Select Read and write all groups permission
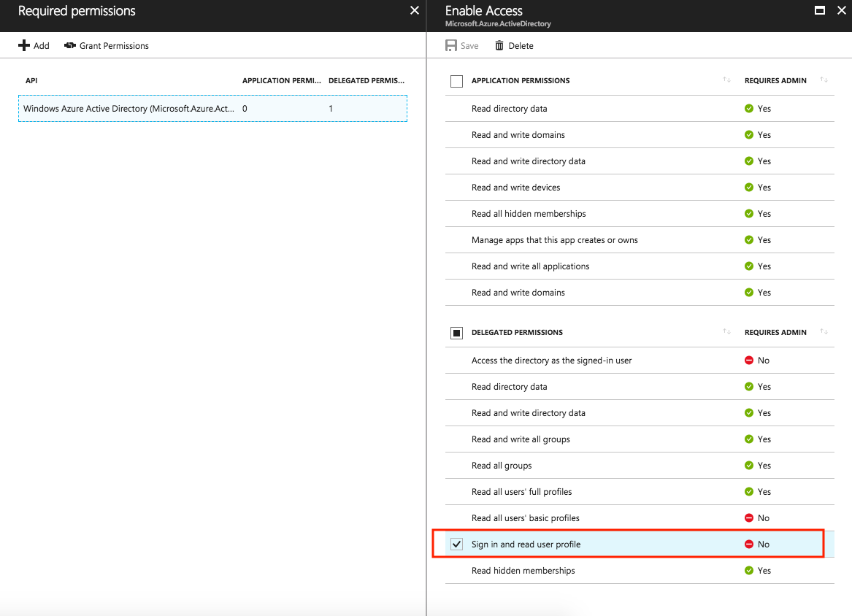 pyautogui.click(x=521, y=439)
